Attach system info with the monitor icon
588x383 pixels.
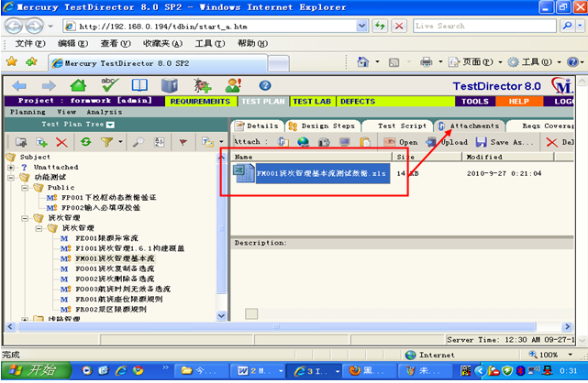(345, 142)
